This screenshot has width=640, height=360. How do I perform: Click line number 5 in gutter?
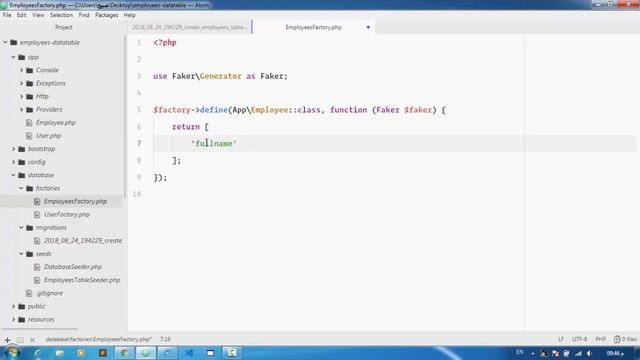pyautogui.click(x=139, y=110)
